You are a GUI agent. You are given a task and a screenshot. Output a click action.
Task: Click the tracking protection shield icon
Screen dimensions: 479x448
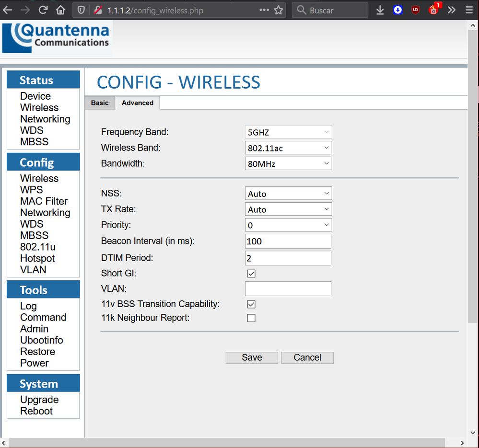tap(81, 10)
